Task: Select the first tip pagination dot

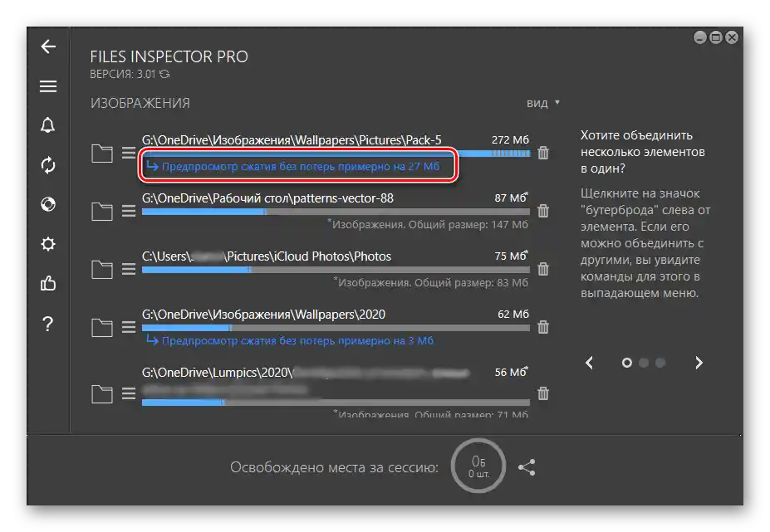Action: click(626, 363)
